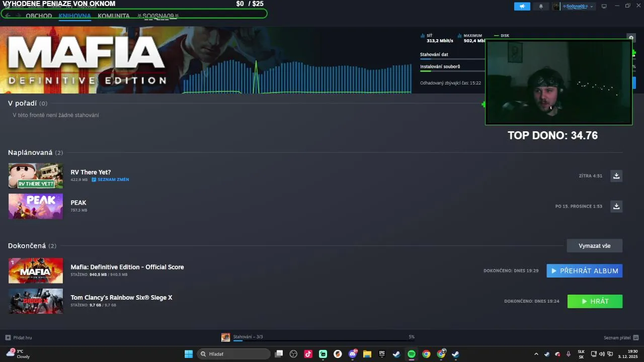This screenshot has width=644, height=362.
Task: Switch keyboard language from SLK
Action: [x=581, y=354]
